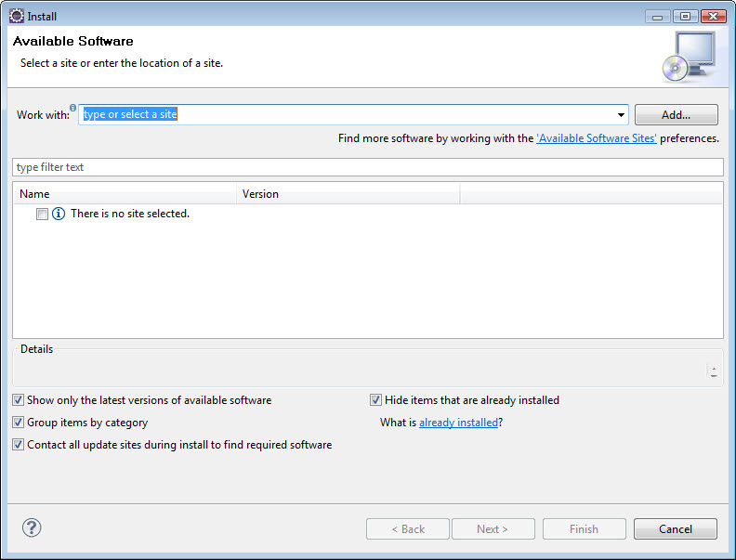Tick the checkbox beside 'There is no site selected'
Screen dimensions: 736x560
42,214
